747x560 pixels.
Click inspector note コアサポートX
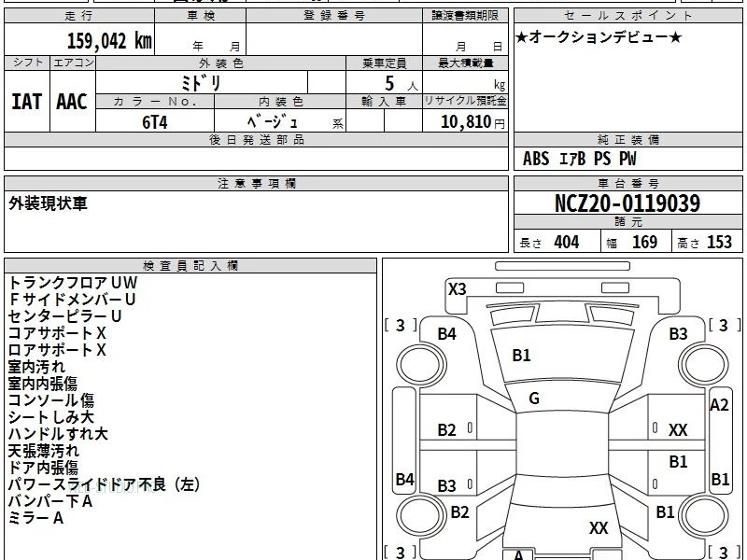[57, 333]
